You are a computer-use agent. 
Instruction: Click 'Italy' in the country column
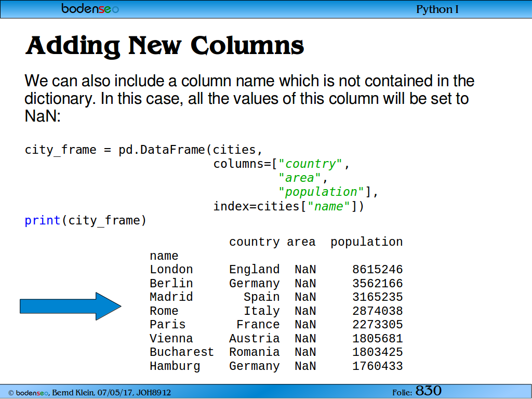[x=262, y=311]
